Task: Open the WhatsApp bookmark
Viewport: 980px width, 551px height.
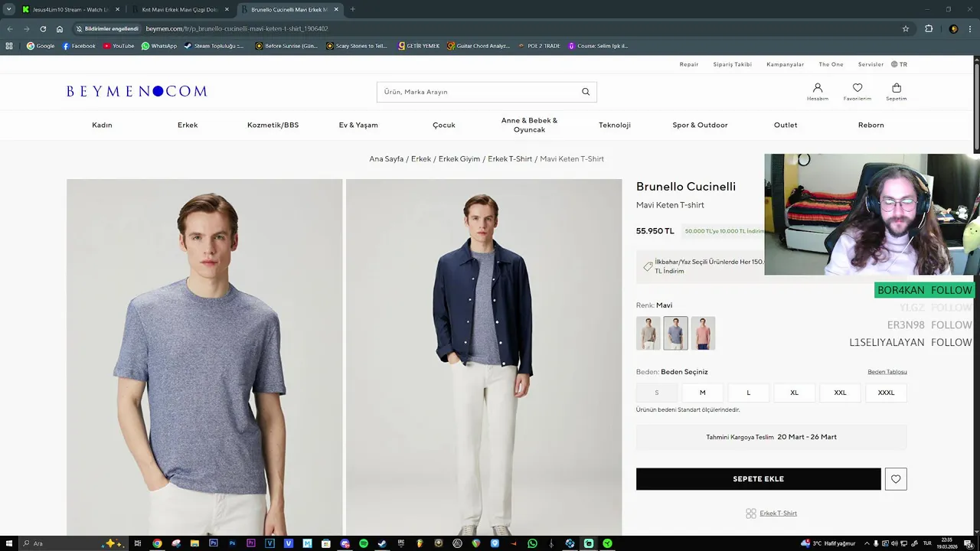Action: [x=159, y=46]
